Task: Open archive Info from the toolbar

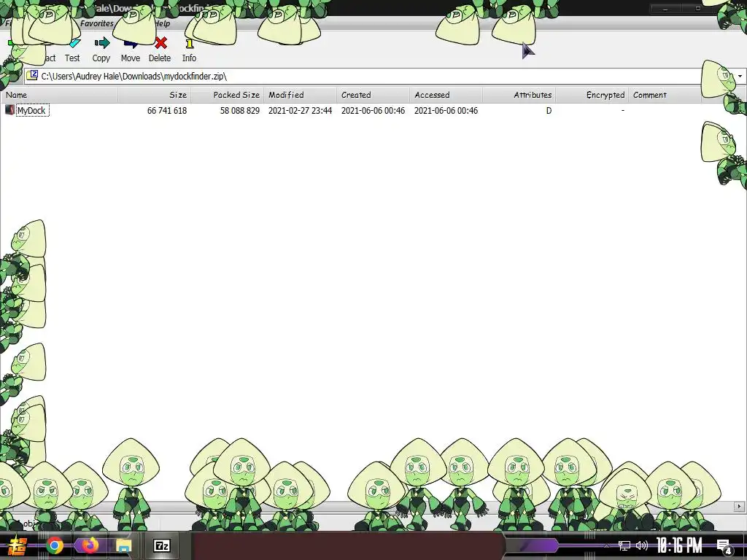Action: [x=189, y=50]
